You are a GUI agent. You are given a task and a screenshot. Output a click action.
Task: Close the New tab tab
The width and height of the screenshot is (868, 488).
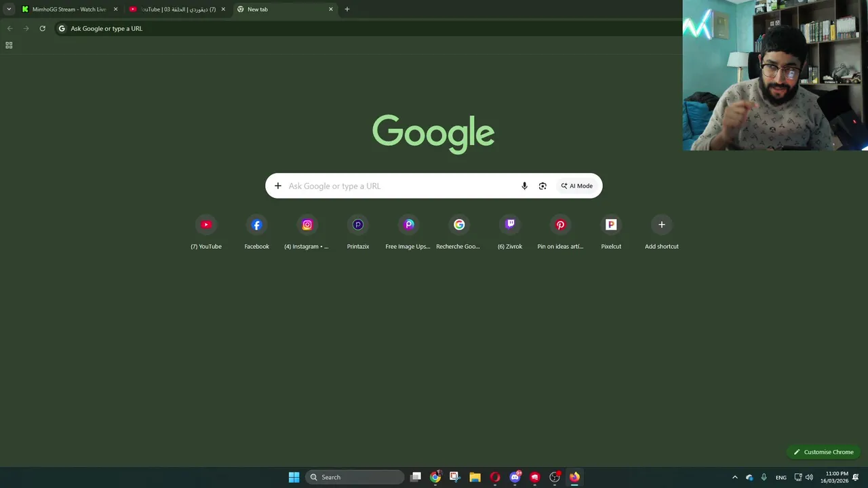[x=331, y=9]
